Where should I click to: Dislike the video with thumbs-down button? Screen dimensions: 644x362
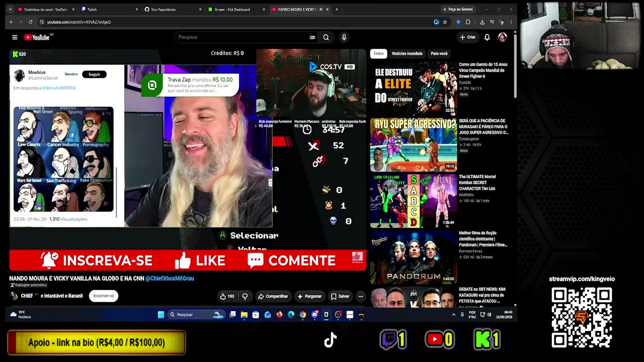click(x=245, y=296)
